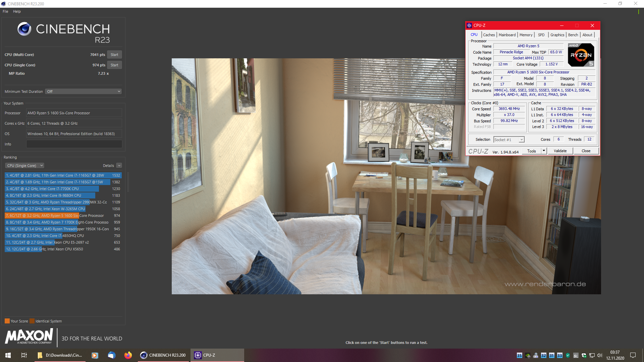Screen dimensions: 644x362
Task: Launch the media player taskbar icon
Action: coord(95,355)
